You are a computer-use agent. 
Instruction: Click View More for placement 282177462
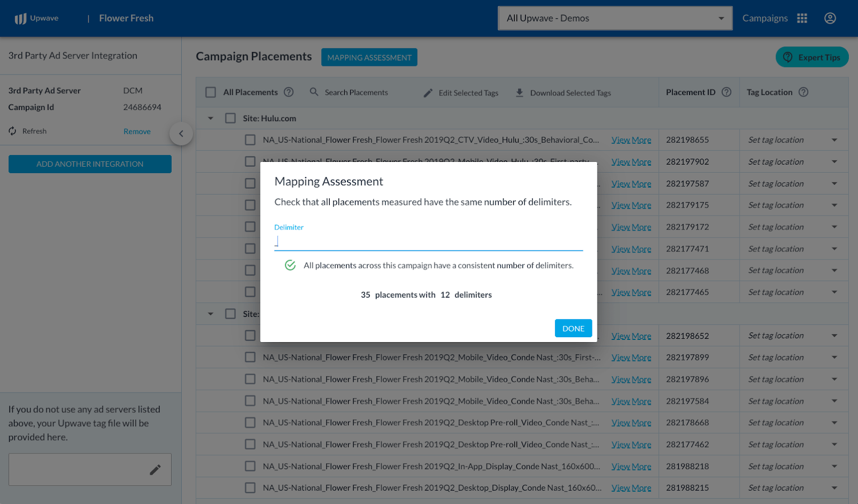pos(631,444)
